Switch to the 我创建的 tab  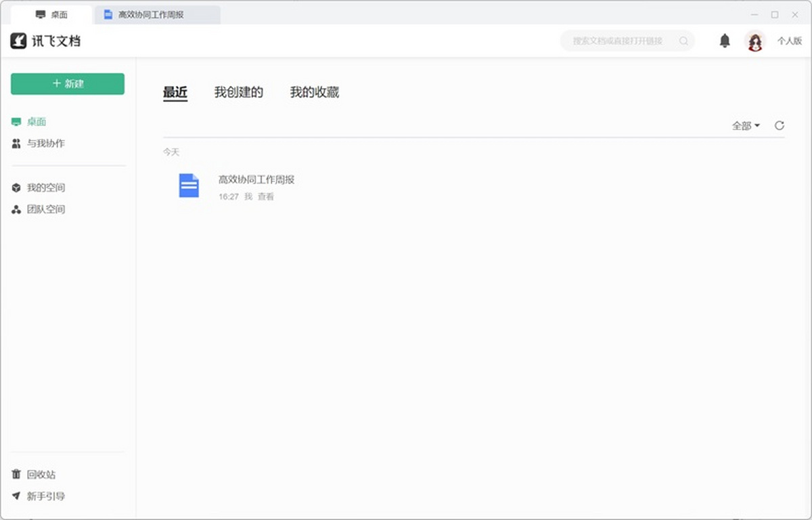(x=239, y=92)
